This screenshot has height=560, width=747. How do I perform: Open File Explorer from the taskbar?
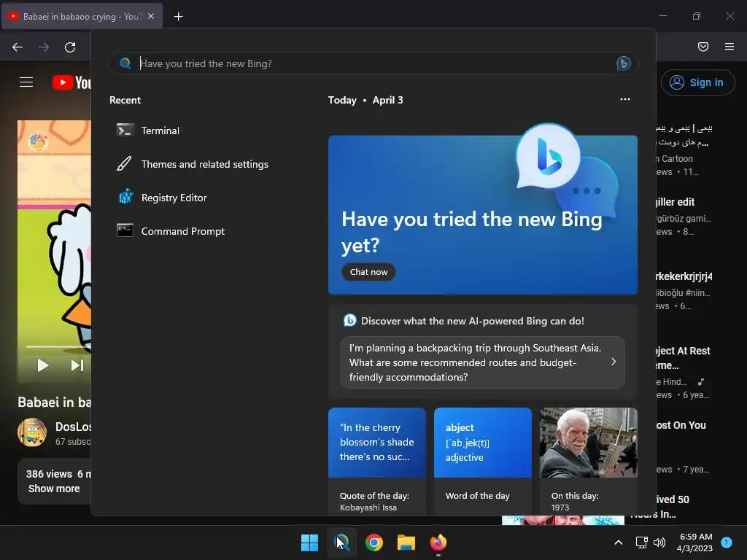click(x=406, y=542)
